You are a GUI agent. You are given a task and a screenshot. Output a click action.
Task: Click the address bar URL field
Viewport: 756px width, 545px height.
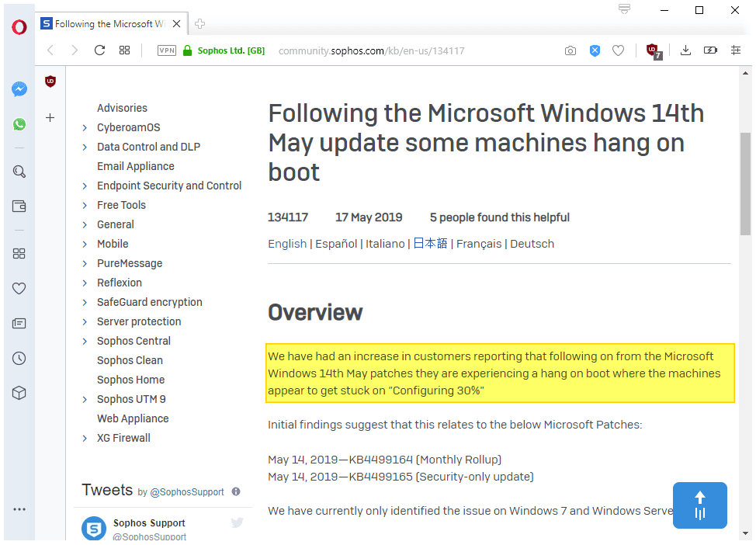click(371, 50)
